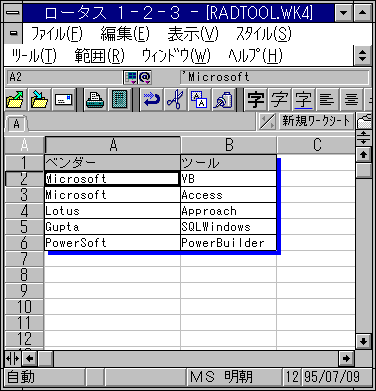This screenshot has height=391, width=376.
Task: Click the save file folder icon
Action: point(40,100)
